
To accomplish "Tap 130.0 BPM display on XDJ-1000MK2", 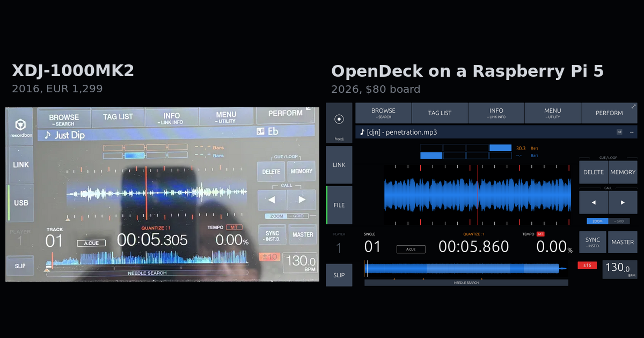I will [x=300, y=263].
